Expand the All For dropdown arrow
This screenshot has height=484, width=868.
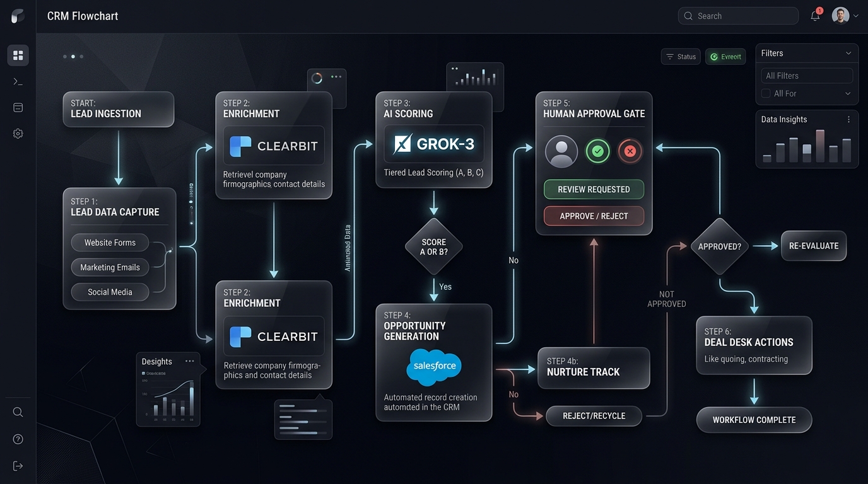pyautogui.click(x=848, y=93)
